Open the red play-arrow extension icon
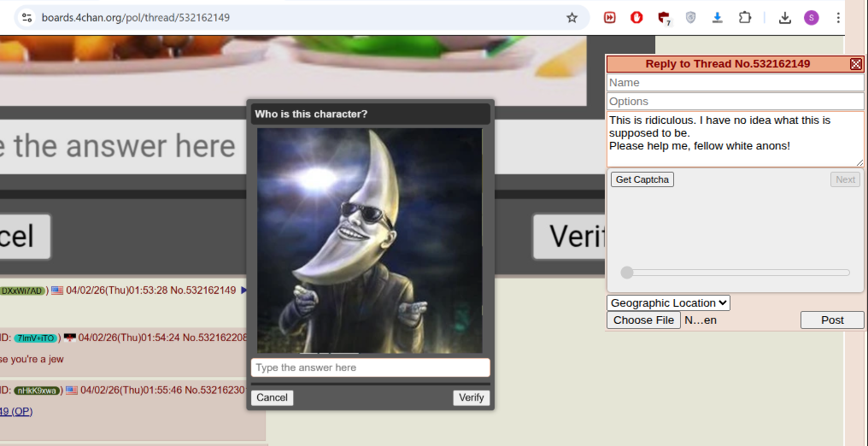 click(x=609, y=18)
